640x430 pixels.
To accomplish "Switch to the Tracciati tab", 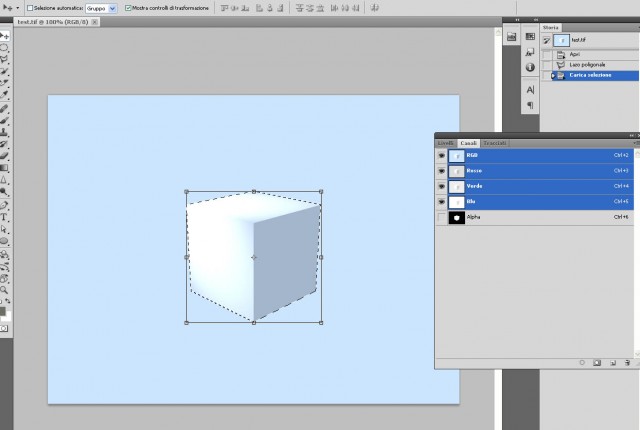I will pos(495,143).
